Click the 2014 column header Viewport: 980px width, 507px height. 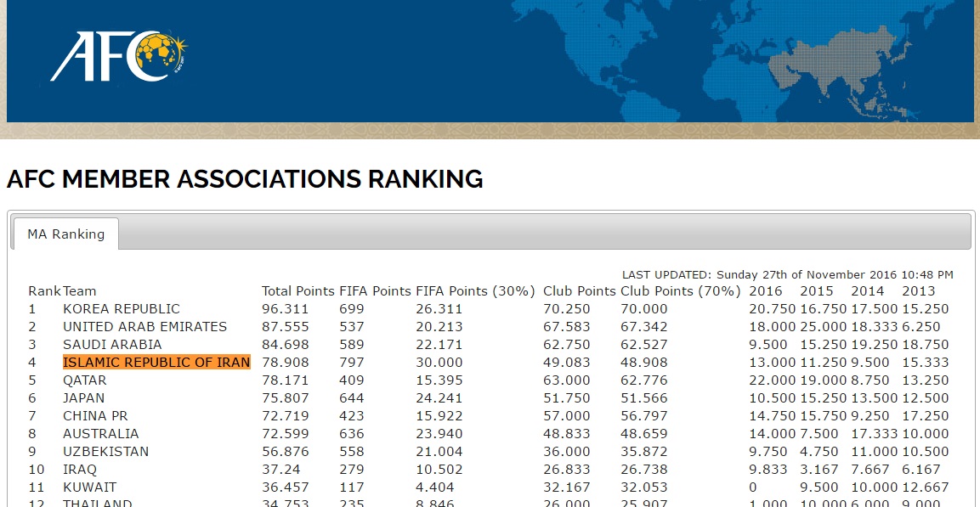coord(868,291)
